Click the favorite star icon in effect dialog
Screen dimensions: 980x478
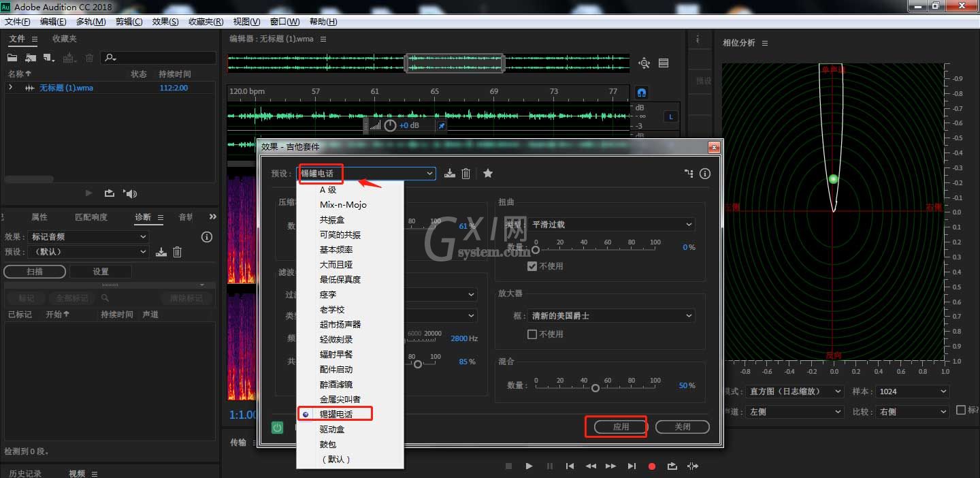[x=488, y=173]
